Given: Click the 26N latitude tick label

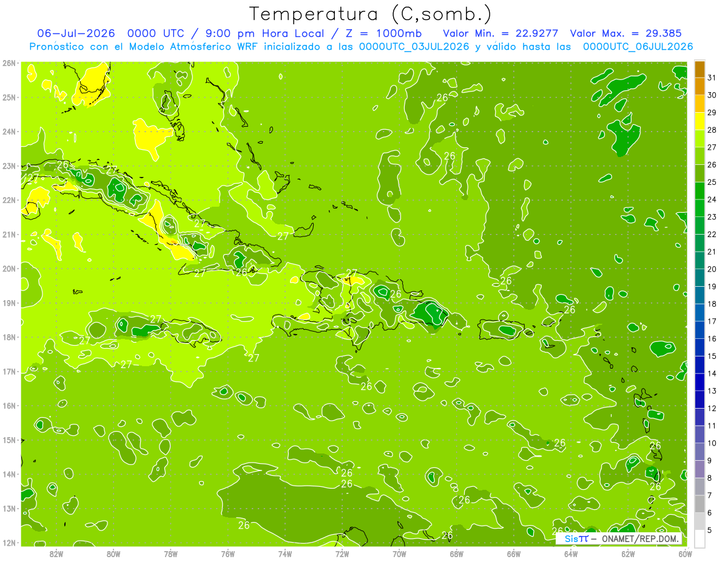Looking at the screenshot, I should point(9,63).
